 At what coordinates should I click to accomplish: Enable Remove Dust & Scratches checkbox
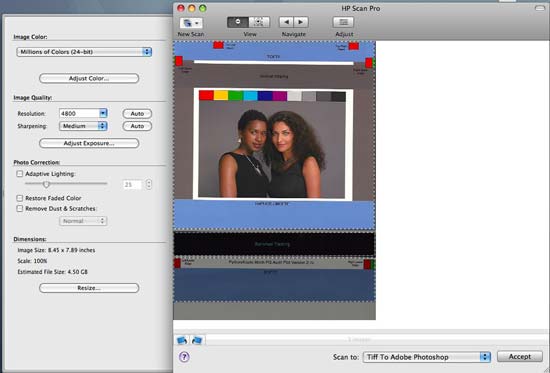(20, 208)
